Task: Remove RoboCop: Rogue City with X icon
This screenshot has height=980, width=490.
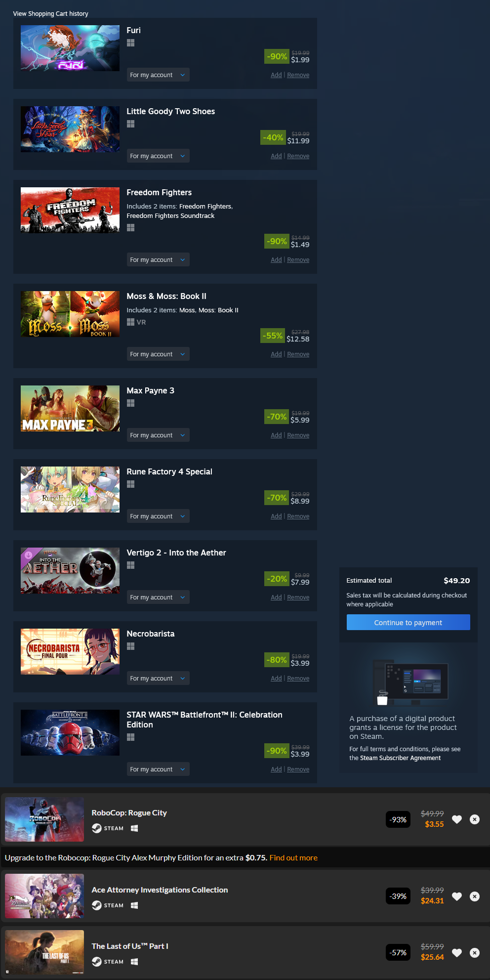Action: tap(475, 819)
